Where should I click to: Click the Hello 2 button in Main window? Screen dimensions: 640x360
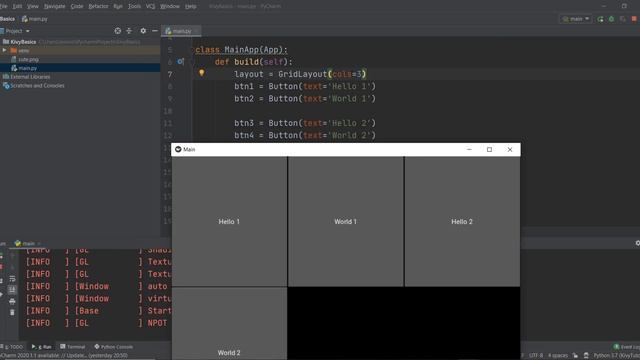pos(462,221)
